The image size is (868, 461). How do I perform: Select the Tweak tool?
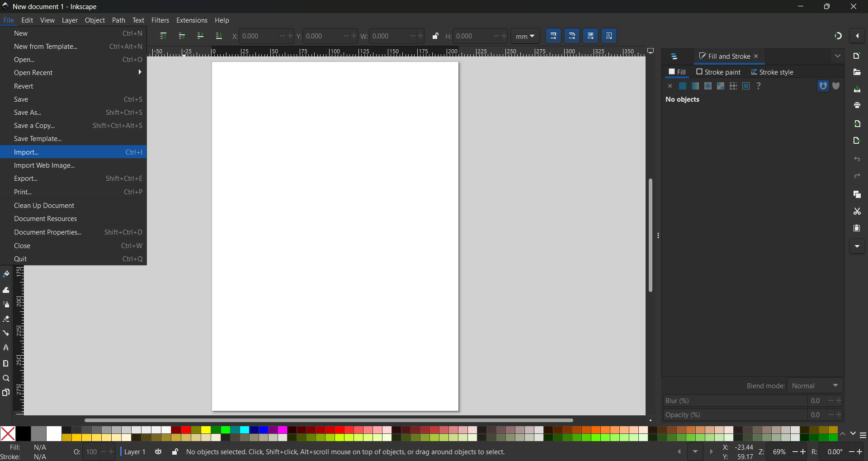coord(6,290)
